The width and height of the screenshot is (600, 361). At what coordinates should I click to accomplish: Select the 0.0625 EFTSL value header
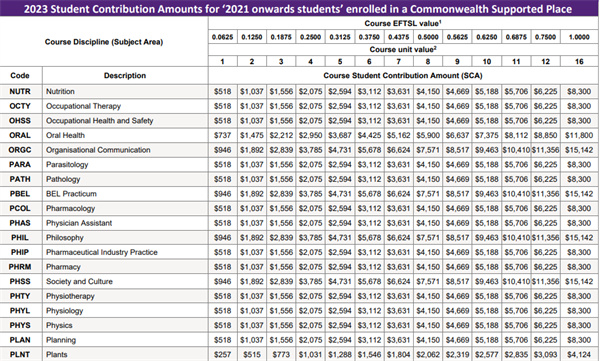tap(222, 37)
